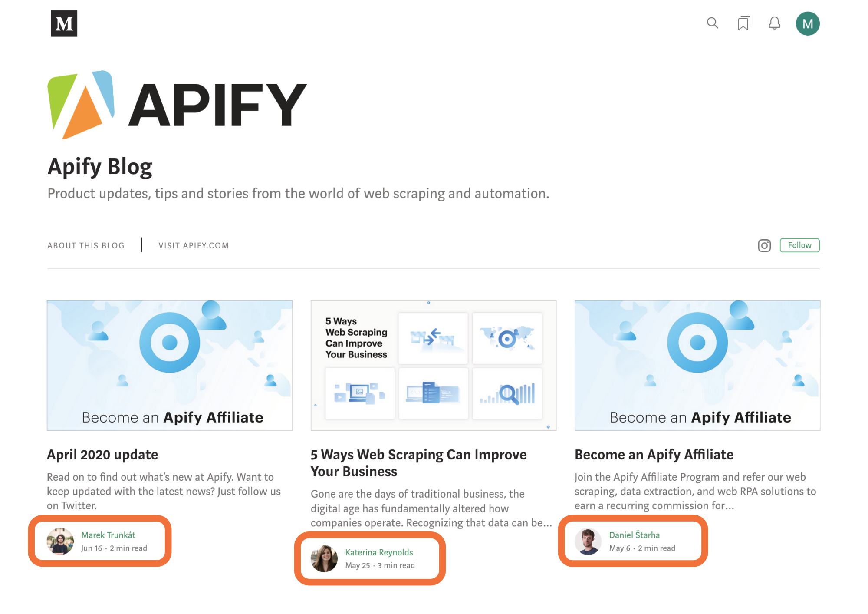The height and width of the screenshot is (614, 868).
Task: Follow the Apify Blog
Action: click(x=799, y=245)
